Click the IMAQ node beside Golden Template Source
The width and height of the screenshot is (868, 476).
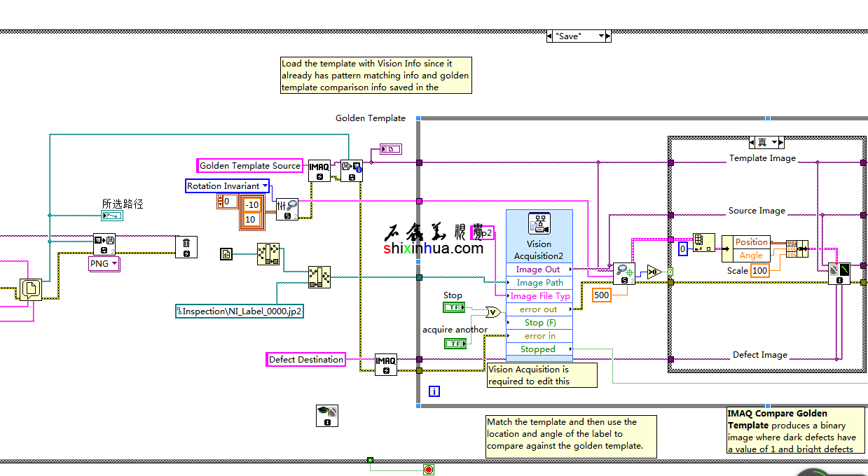click(319, 170)
